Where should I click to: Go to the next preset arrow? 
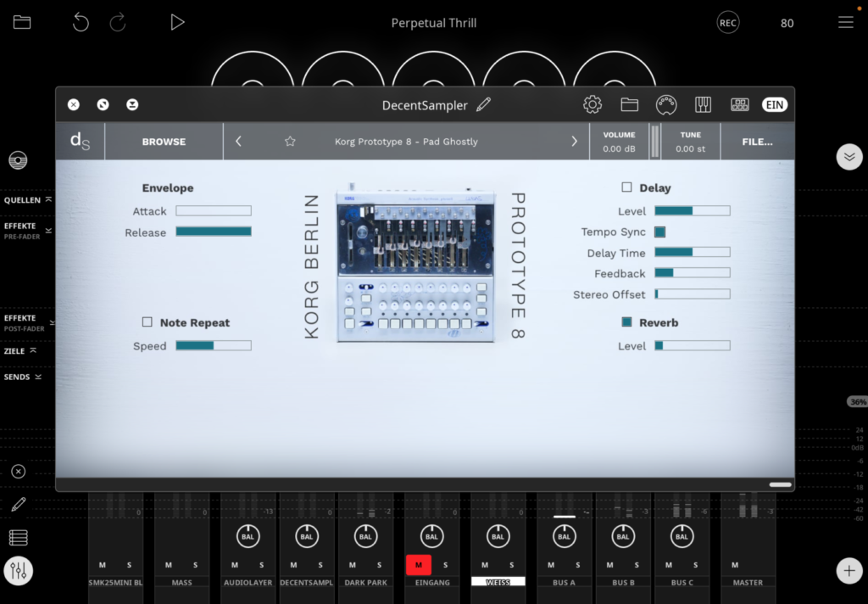(574, 142)
